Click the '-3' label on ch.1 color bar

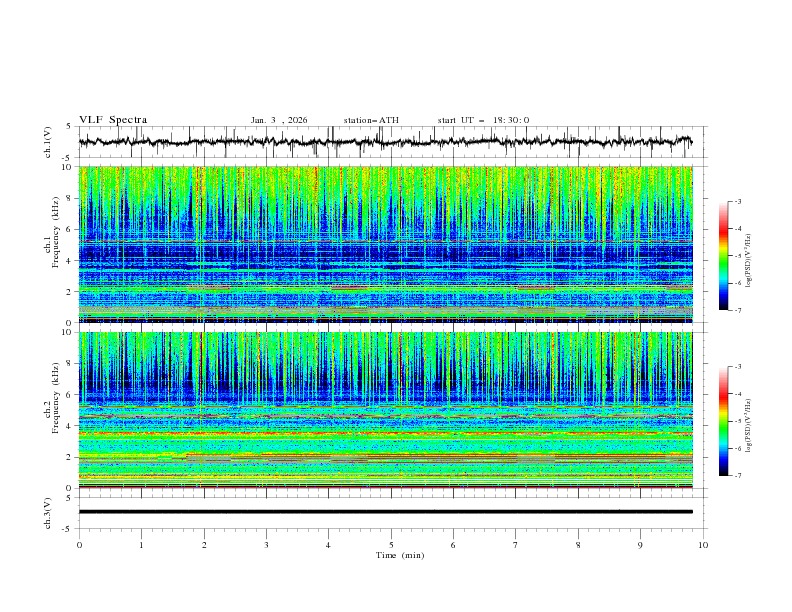coord(737,201)
